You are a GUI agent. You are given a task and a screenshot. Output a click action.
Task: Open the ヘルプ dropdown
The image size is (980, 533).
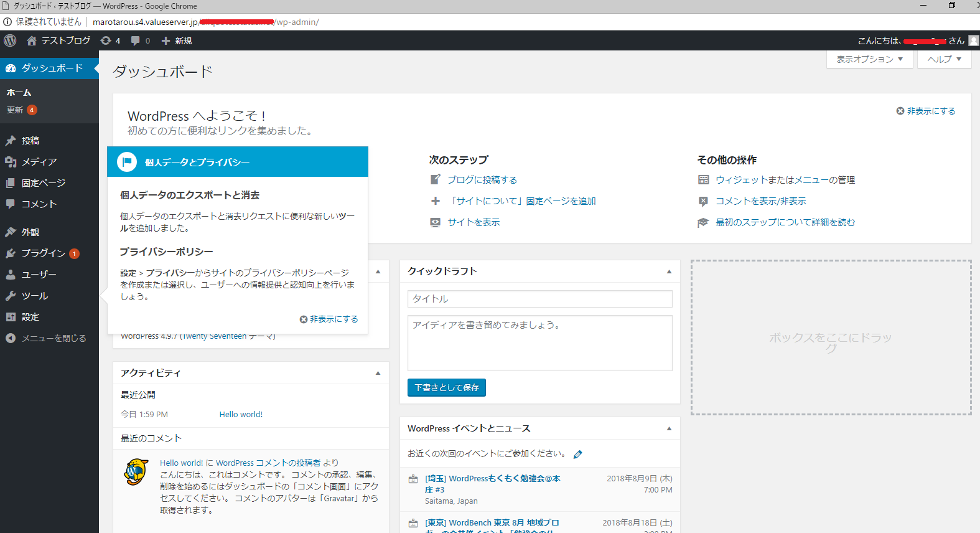pyautogui.click(x=945, y=59)
